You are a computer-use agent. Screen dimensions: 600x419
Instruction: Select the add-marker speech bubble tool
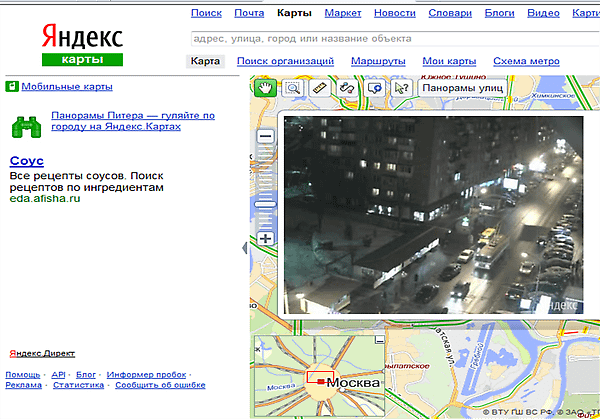[374, 88]
